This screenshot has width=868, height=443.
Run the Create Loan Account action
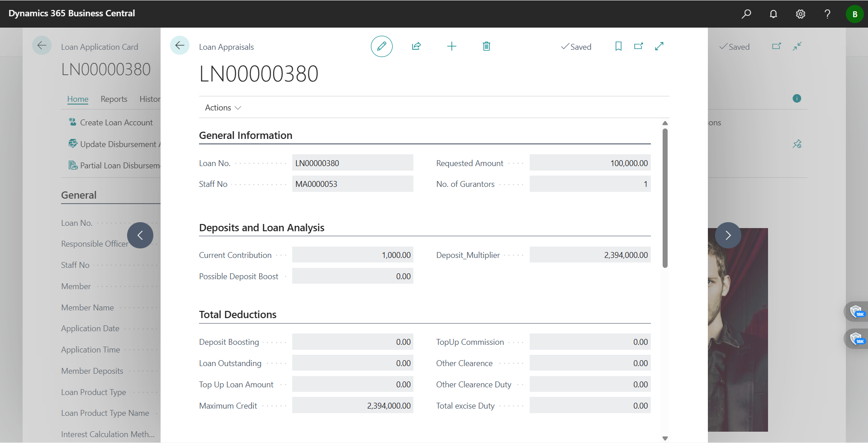click(116, 122)
